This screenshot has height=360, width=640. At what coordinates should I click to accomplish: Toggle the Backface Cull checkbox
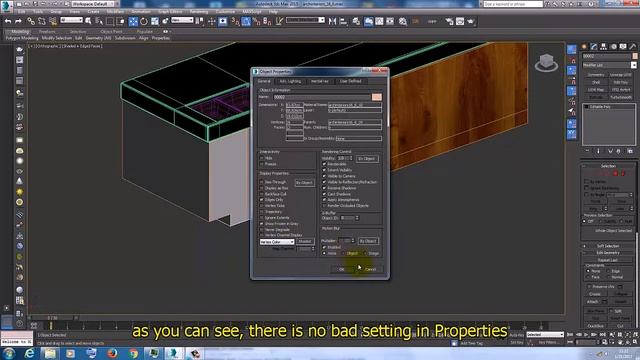pos(262,194)
